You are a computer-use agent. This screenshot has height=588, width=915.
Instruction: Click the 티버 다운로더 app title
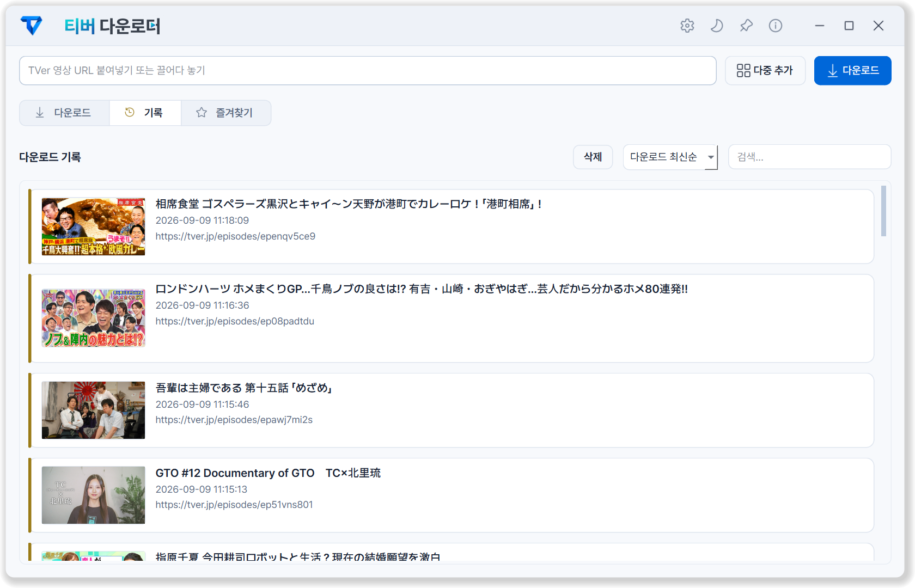point(112,26)
